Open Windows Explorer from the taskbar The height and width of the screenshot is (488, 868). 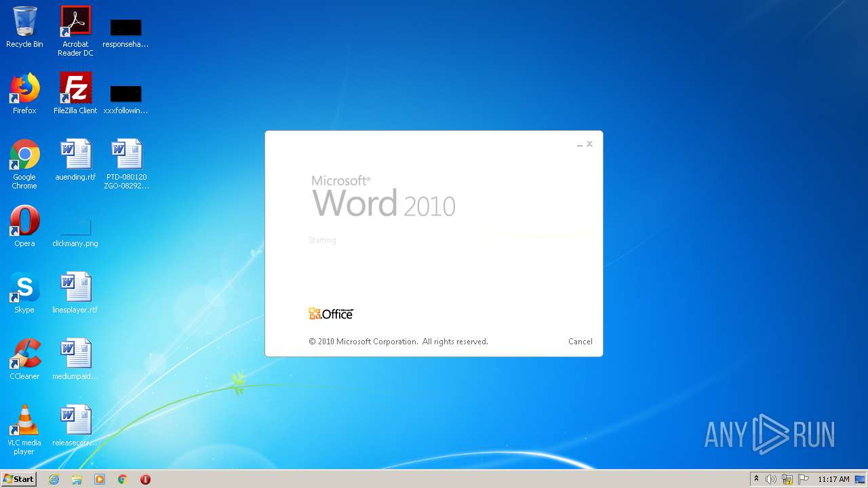click(77, 479)
